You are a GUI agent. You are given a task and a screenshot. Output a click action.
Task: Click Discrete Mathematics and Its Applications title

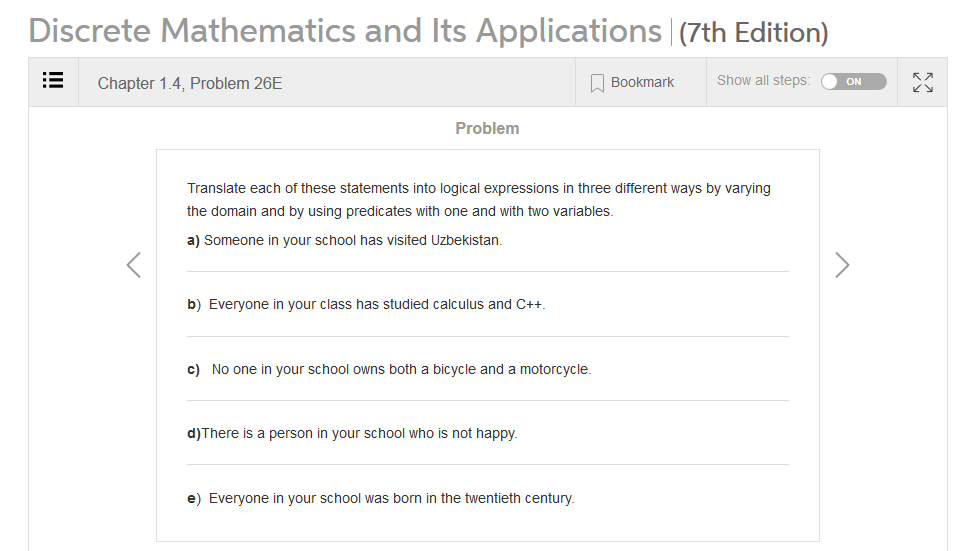tap(345, 31)
